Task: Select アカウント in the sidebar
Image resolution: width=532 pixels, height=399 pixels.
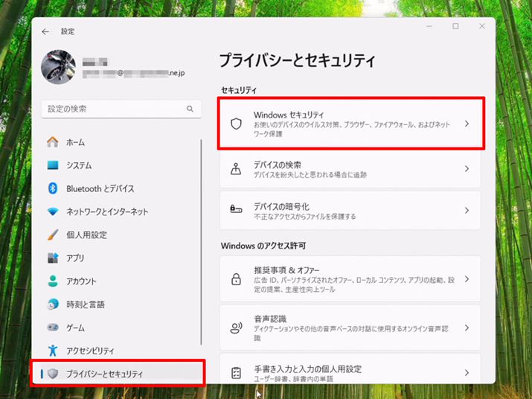Action: tap(80, 281)
